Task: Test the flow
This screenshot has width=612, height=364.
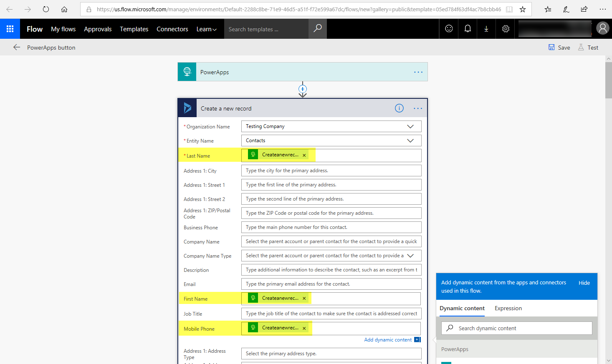Action: coord(588,48)
